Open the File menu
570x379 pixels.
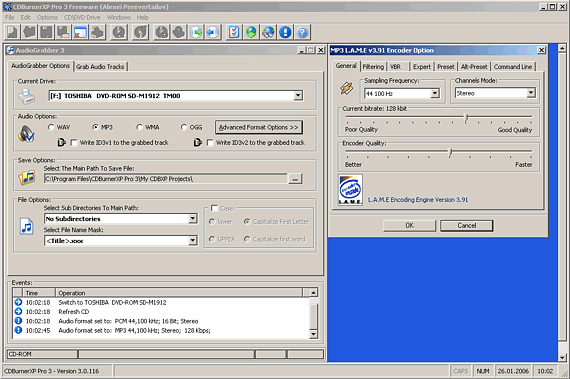click(9, 17)
